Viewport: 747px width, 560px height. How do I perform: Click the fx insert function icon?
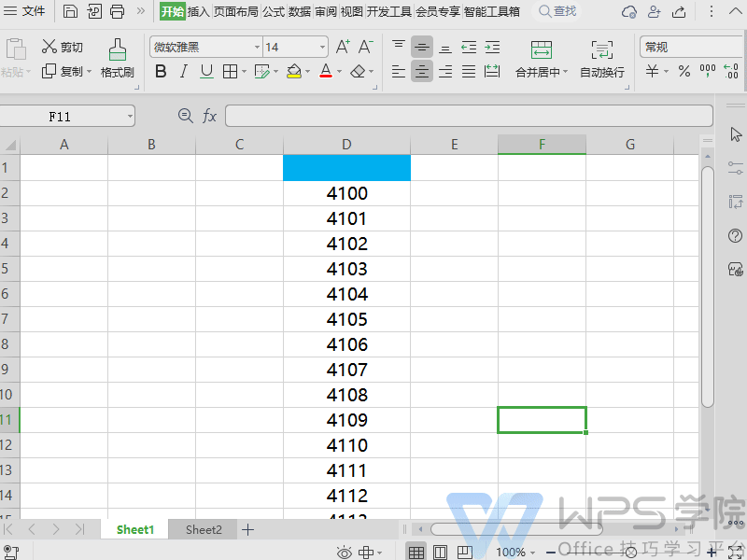209,116
